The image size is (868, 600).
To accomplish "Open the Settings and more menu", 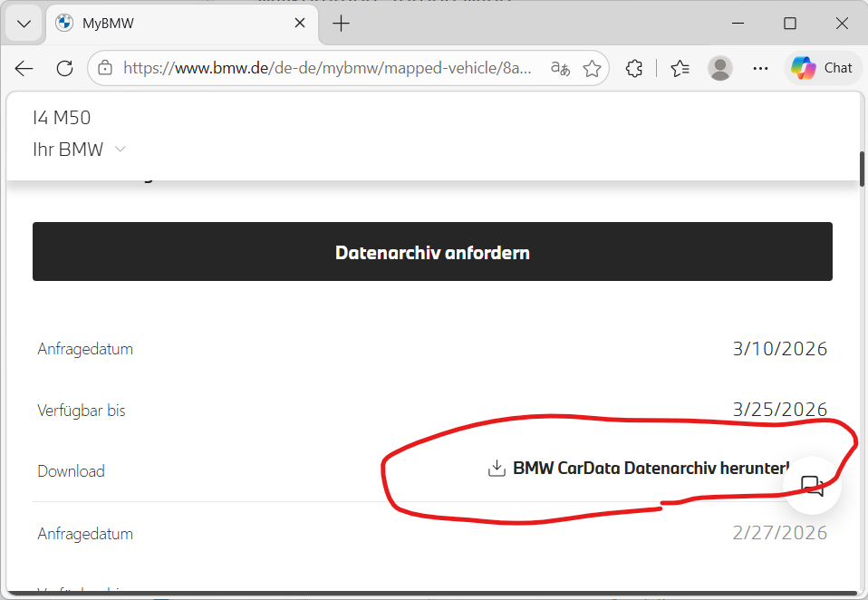I will [760, 68].
